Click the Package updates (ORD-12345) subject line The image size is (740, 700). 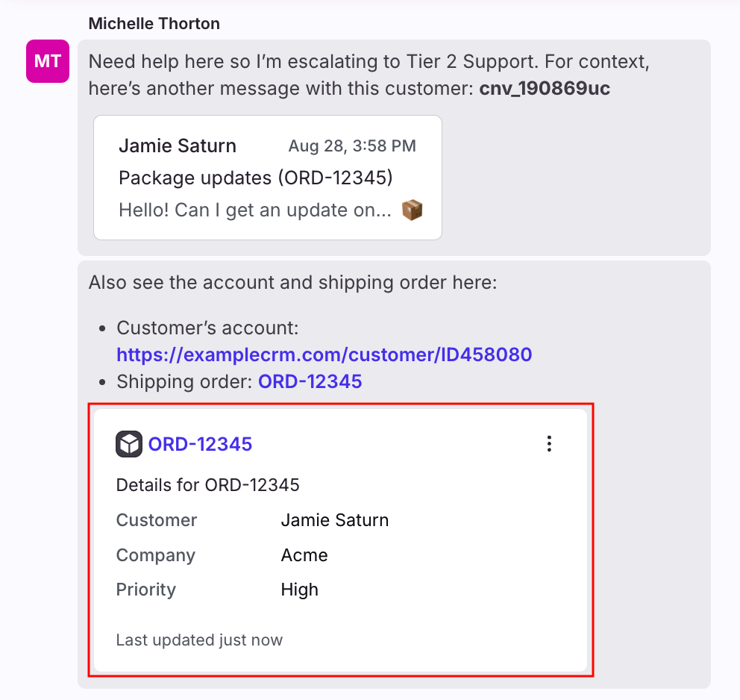tap(256, 178)
